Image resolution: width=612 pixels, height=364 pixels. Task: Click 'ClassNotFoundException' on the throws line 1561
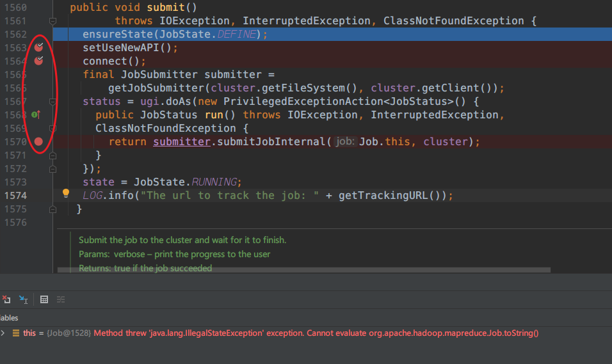(x=453, y=20)
